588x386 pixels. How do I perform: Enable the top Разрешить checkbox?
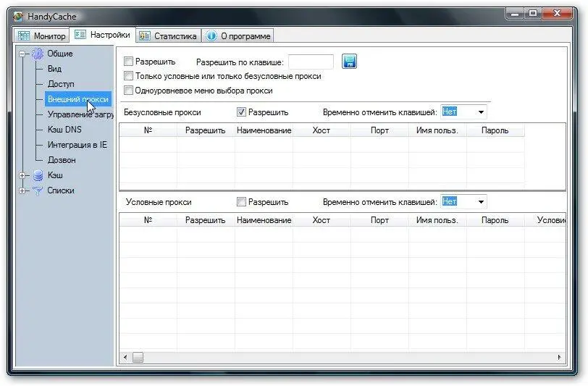pos(129,62)
